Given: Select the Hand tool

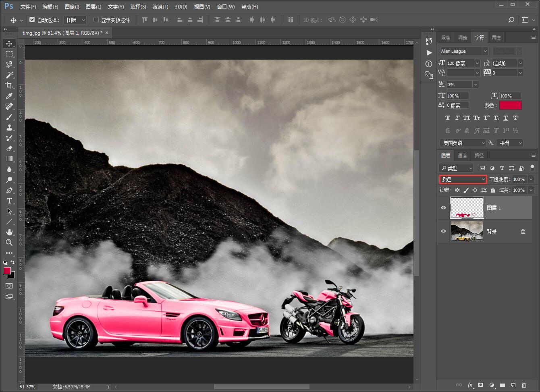Looking at the screenshot, I should pyautogui.click(x=9, y=232).
